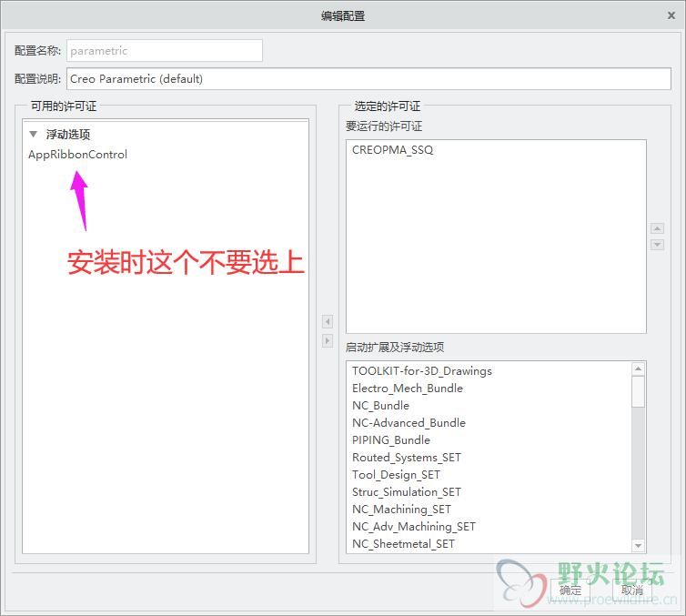Select Electro_Mech_Bundle option
This screenshot has height=616, width=686.
click(x=408, y=389)
